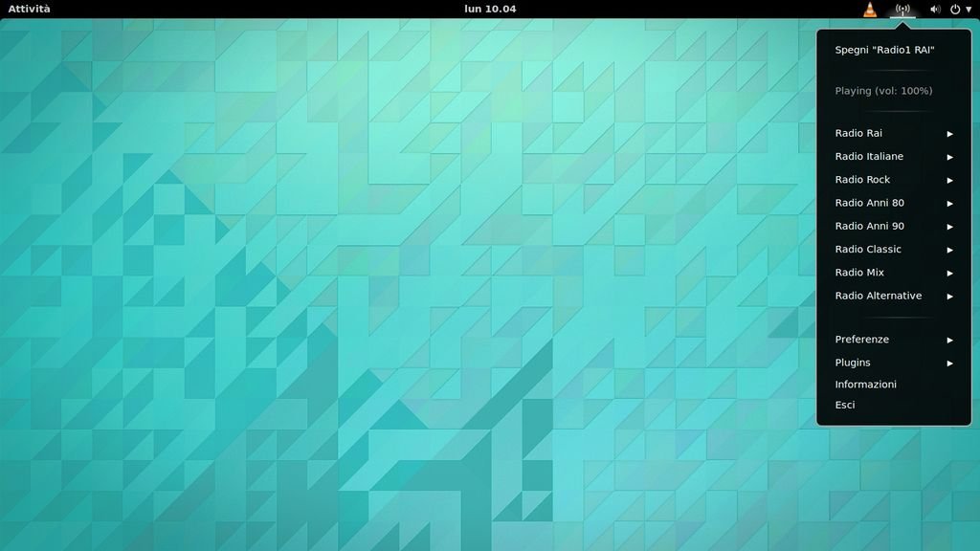This screenshot has height=551, width=980.
Task: Expand arrow next to Radio Mix
Action: pyautogui.click(x=949, y=273)
